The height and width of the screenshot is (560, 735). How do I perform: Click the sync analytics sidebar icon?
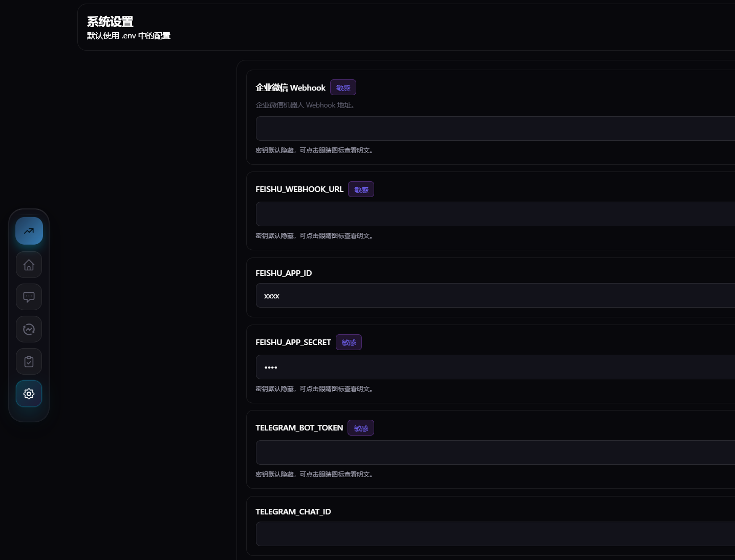pyautogui.click(x=29, y=329)
